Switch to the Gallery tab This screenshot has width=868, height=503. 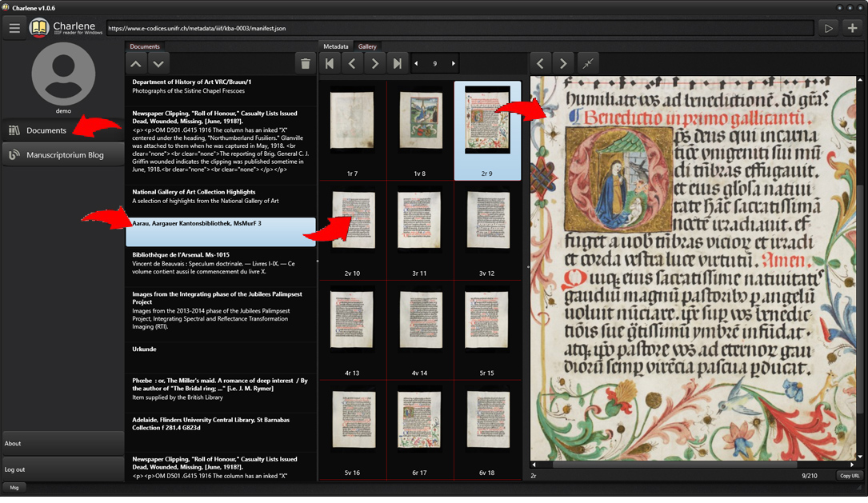[367, 46]
